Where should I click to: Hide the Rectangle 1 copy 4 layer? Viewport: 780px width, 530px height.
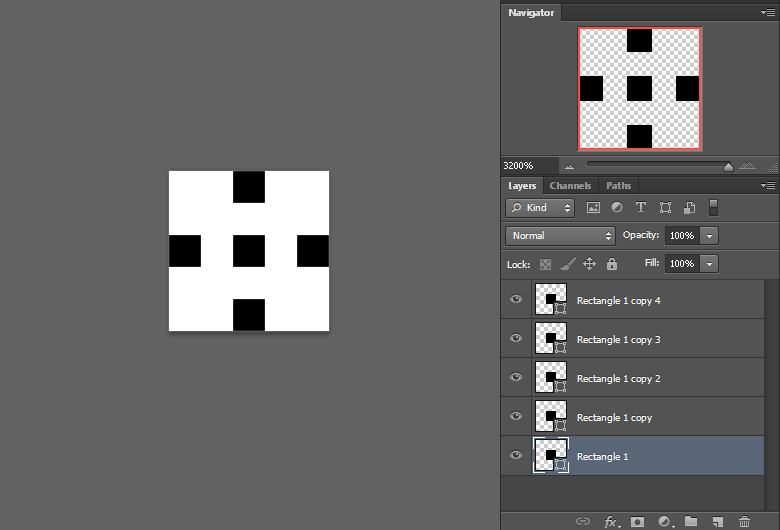click(x=516, y=300)
